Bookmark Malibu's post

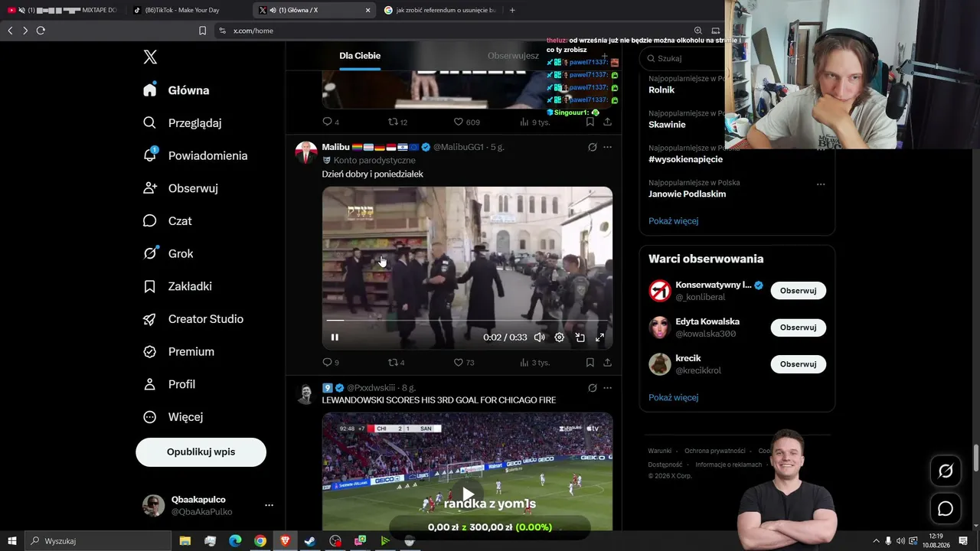[590, 363]
